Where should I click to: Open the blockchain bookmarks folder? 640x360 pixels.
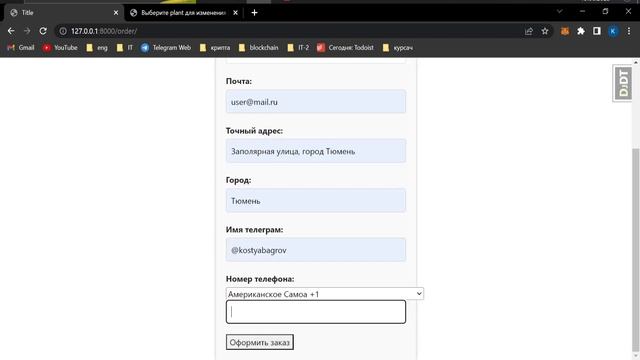pos(258,48)
